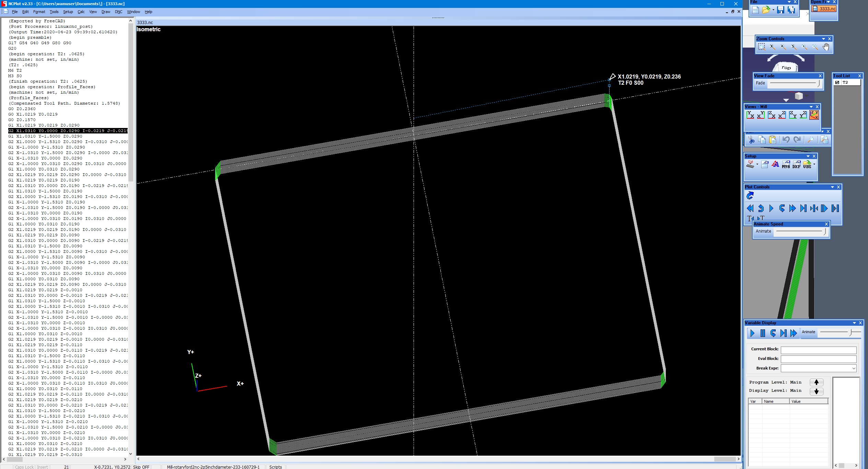
Task: Click the Scripts button in status bar
Action: 276,467
